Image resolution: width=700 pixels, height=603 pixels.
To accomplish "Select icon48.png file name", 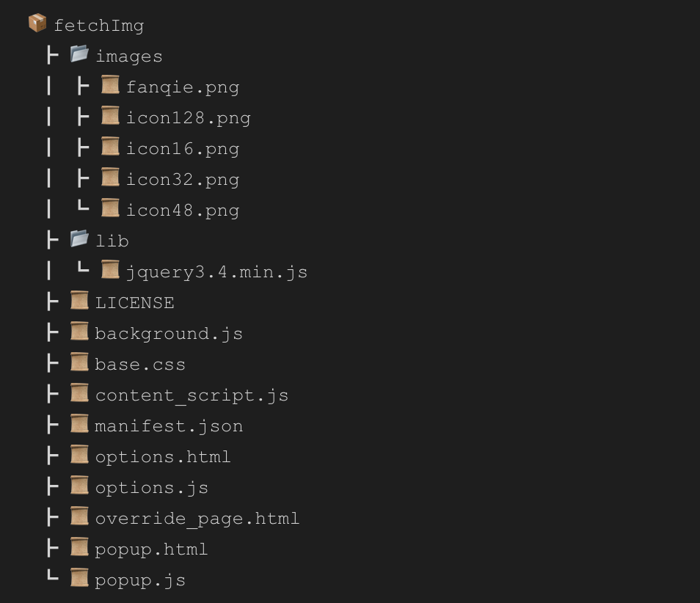I will click(x=183, y=211).
